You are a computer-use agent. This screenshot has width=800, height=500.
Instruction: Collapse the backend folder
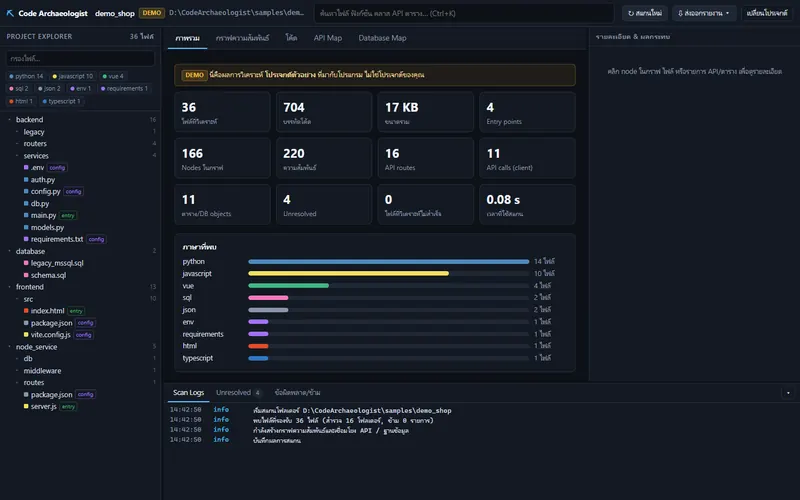pyautogui.click(x=10, y=119)
